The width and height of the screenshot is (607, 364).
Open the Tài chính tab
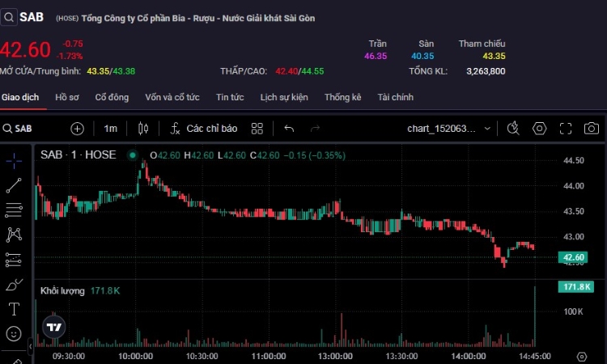pyautogui.click(x=395, y=97)
